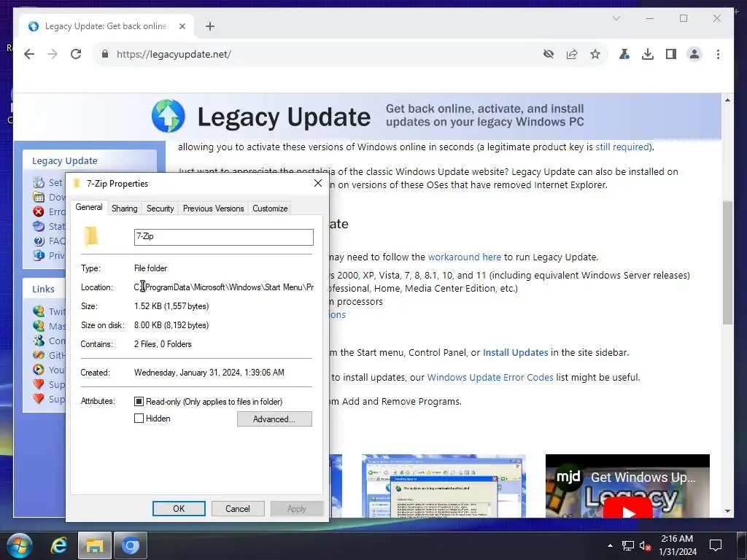Open Chrome downloads tray
Image resolution: width=747 pixels, height=560 pixels.
648,54
